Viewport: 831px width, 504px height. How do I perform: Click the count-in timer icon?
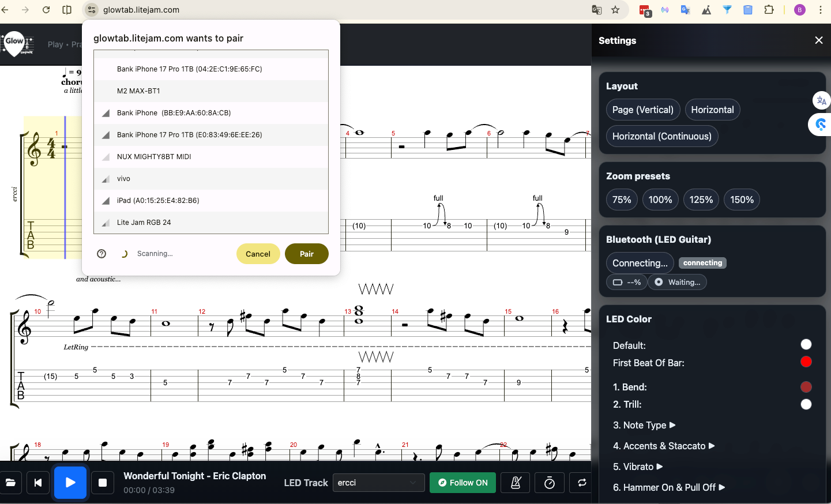click(x=550, y=483)
